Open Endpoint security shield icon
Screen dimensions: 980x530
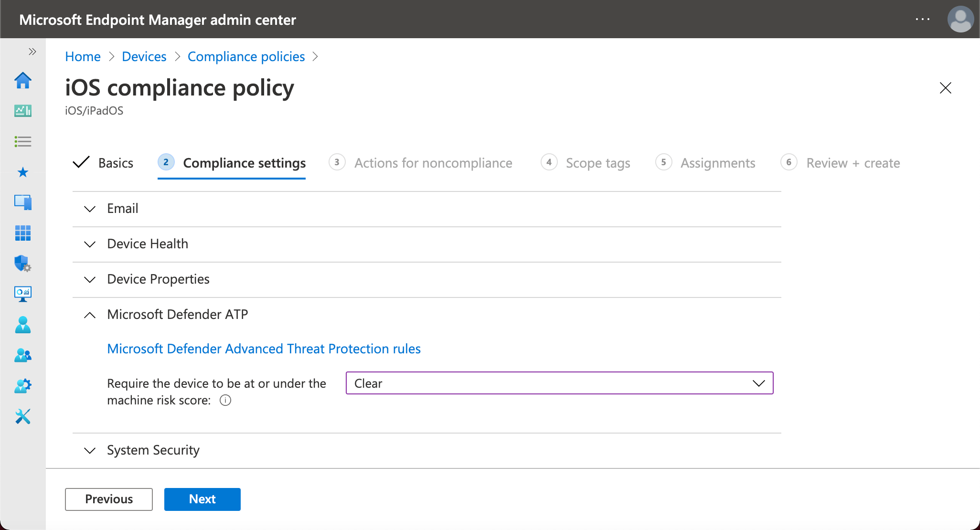click(x=23, y=264)
